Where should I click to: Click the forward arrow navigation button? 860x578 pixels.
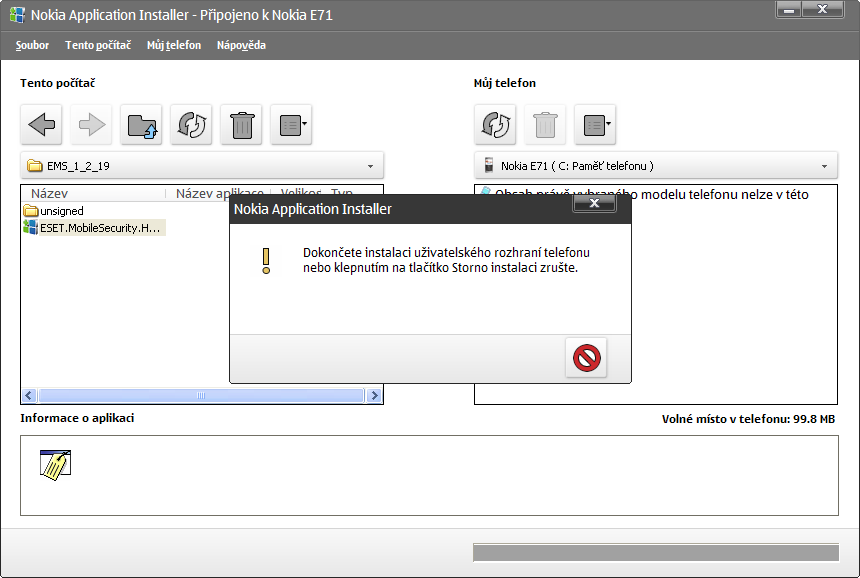click(92, 124)
